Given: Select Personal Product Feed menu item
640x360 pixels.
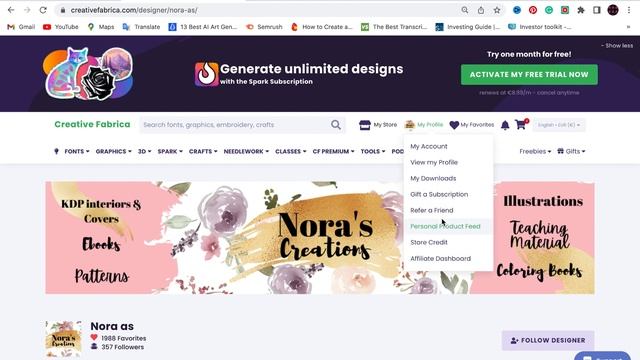Looking at the screenshot, I should tap(445, 226).
